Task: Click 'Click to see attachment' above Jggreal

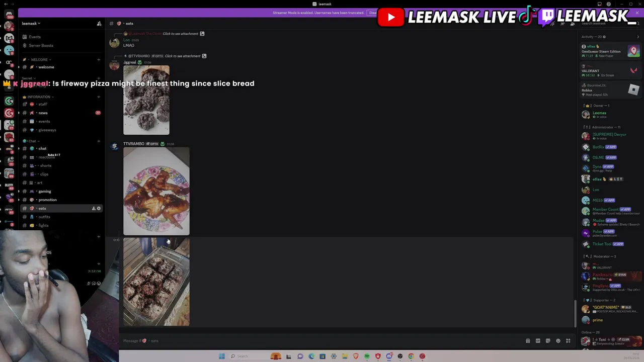Action: tap(182, 56)
